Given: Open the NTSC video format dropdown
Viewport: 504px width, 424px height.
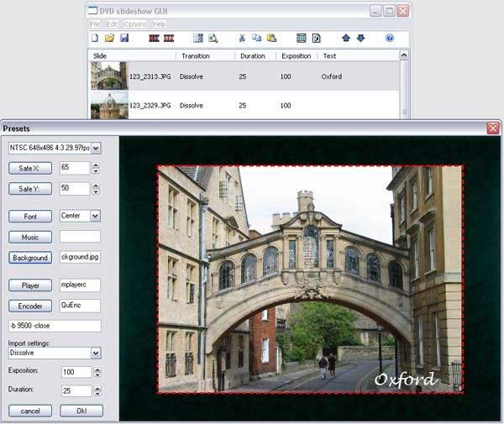Looking at the screenshot, I should (x=96, y=148).
